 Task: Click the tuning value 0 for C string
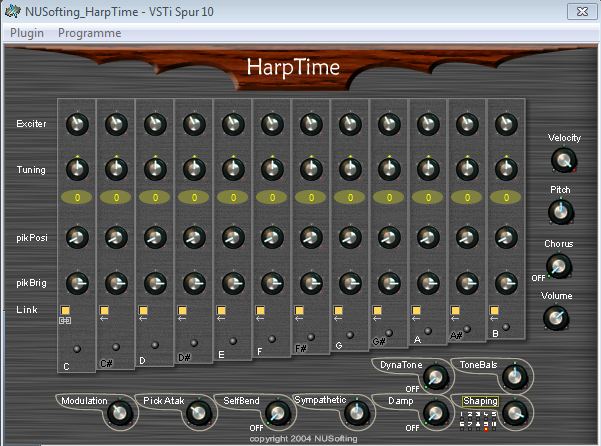pos(77,197)
